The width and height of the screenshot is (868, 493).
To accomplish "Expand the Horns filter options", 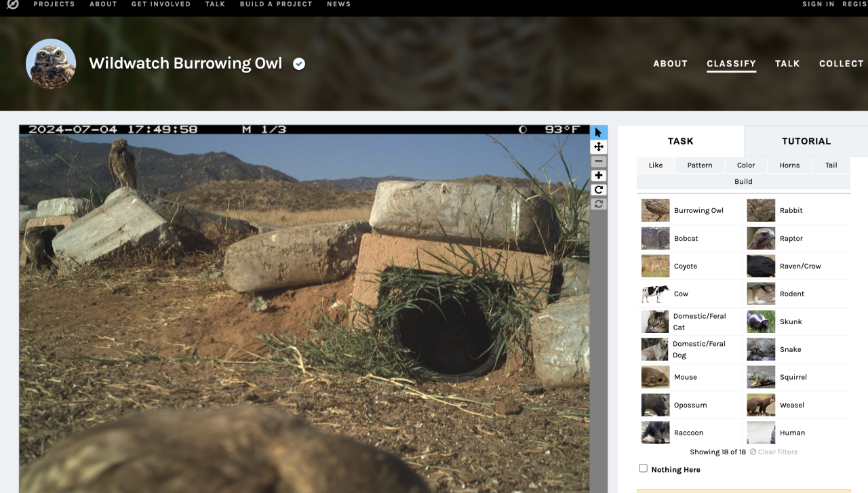I will pyautogui.click(x=789, y=165).
